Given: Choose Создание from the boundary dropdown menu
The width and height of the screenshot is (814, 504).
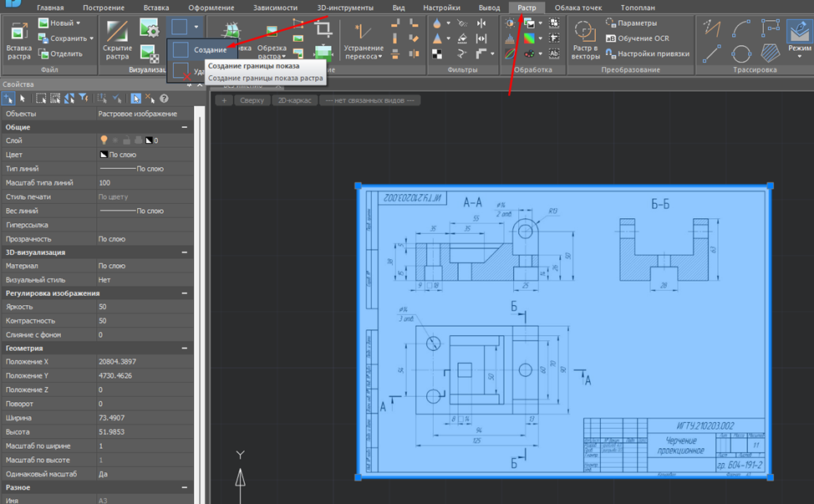Looking at the screenshot, I should 209,50.
